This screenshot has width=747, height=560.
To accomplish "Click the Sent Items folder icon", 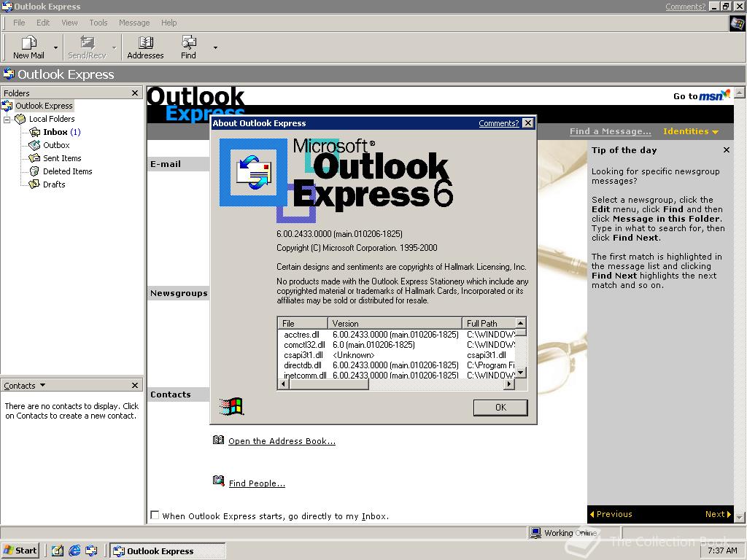I will tap(34, 158).
